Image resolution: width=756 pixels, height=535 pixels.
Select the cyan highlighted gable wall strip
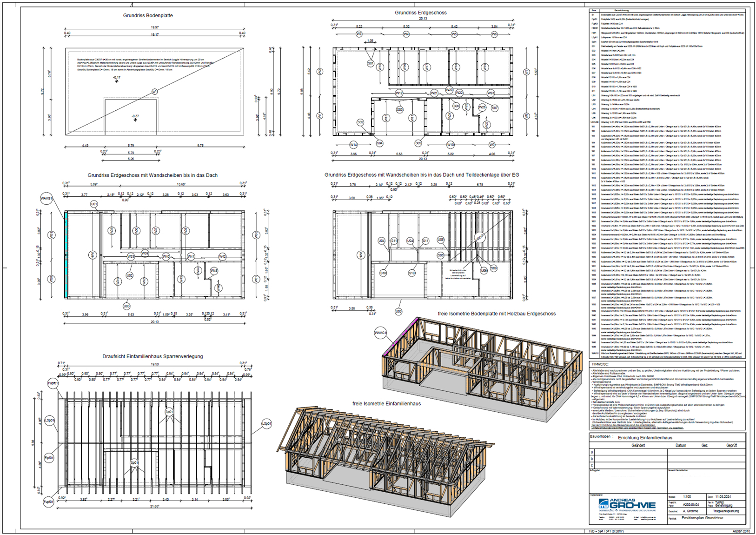click(x=66, y=255)
